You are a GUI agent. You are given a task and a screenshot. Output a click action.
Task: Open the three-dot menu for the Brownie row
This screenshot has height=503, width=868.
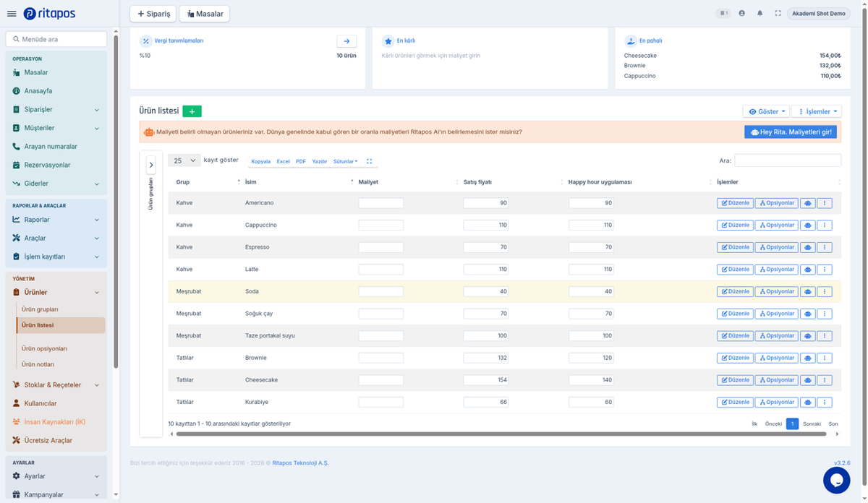click(825, 358)
